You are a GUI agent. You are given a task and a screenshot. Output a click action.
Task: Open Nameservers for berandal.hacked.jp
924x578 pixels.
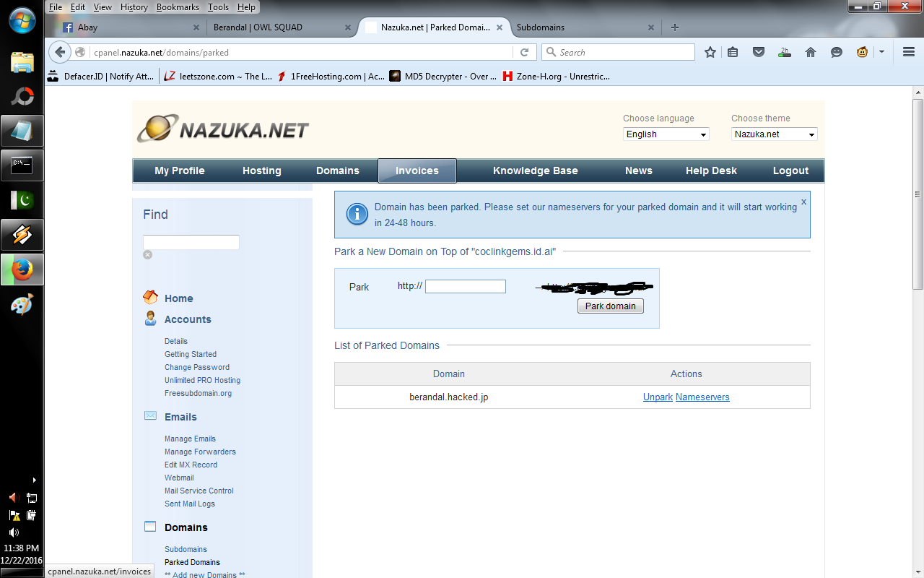point(702,397)
